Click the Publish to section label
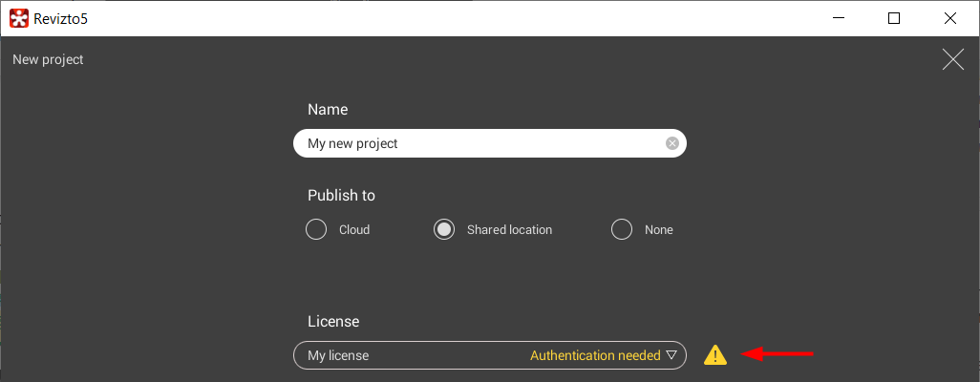 point(341,196)
